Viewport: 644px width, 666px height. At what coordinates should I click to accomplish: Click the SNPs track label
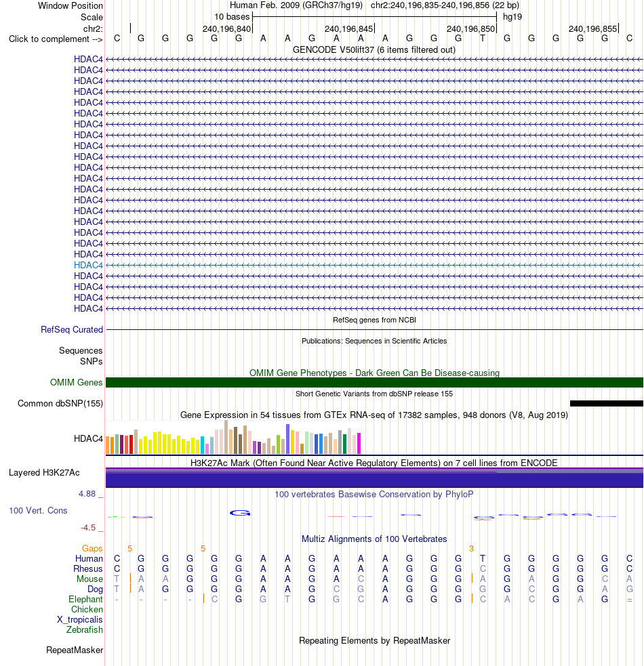click(92, 362)
